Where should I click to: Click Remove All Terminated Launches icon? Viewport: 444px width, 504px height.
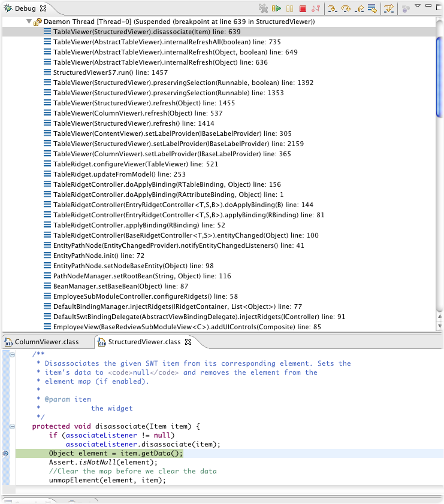coord(263,8)
